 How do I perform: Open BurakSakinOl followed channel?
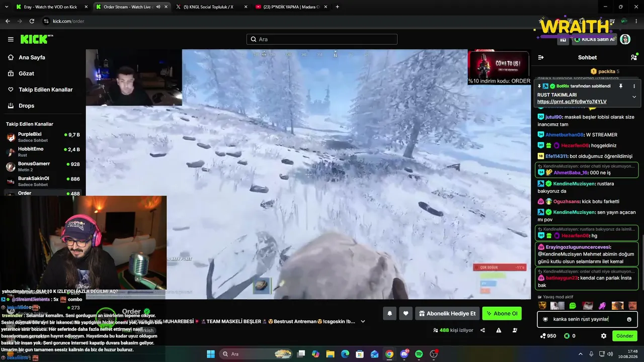(43, 181)
